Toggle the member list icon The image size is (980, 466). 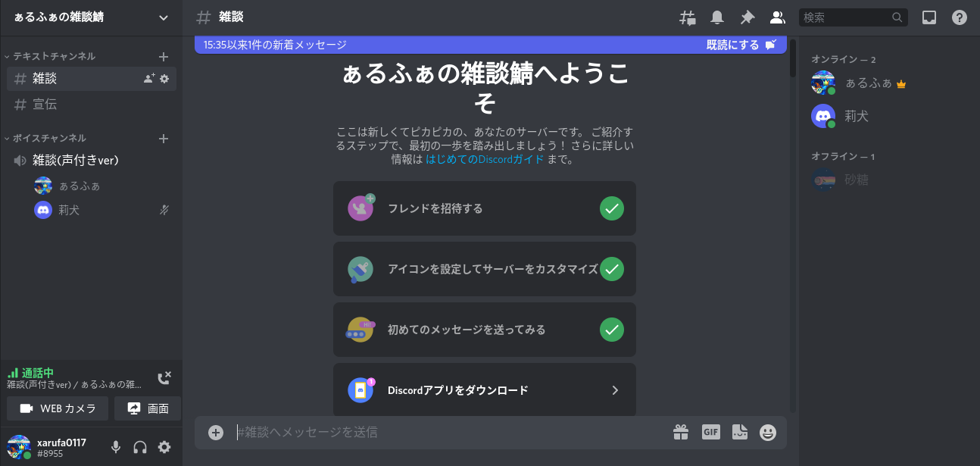coord(777,17)
